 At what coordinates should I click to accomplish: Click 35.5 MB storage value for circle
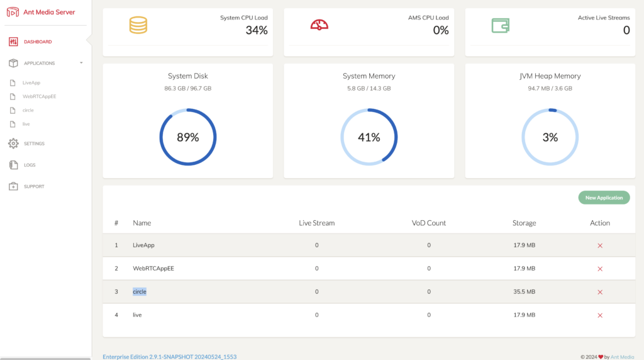point(524,292)
